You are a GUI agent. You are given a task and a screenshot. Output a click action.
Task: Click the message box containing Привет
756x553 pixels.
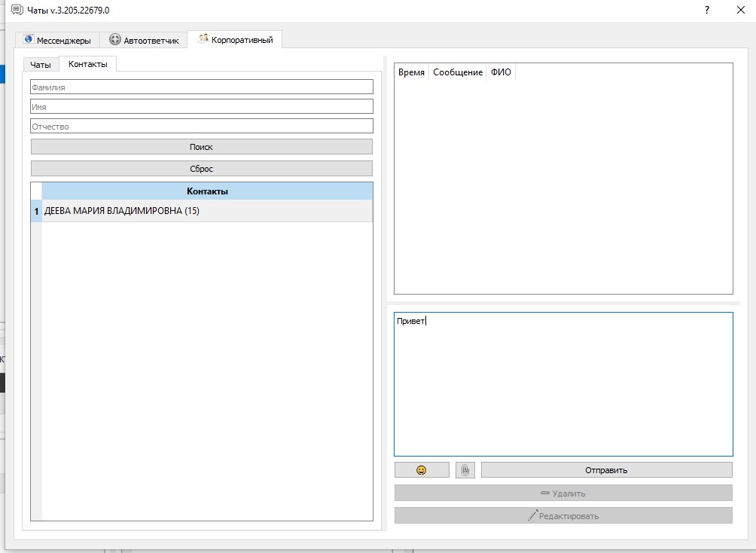click(563, 384)
